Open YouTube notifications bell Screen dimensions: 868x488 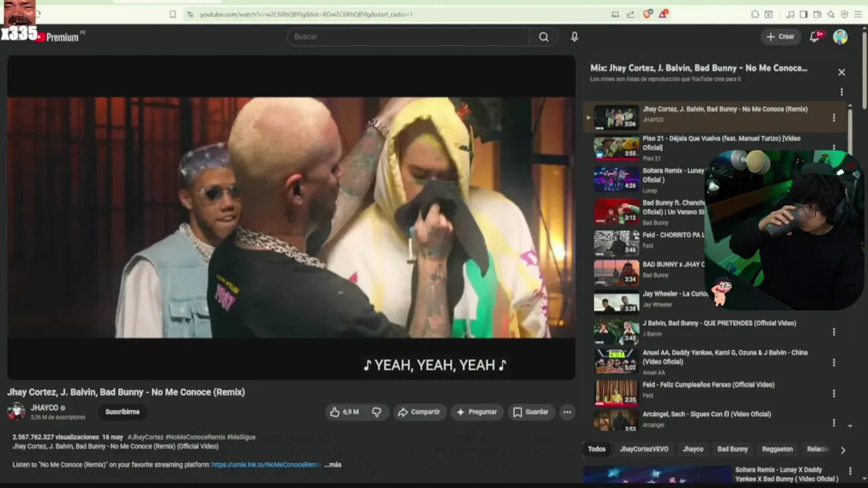click(814, 37)
